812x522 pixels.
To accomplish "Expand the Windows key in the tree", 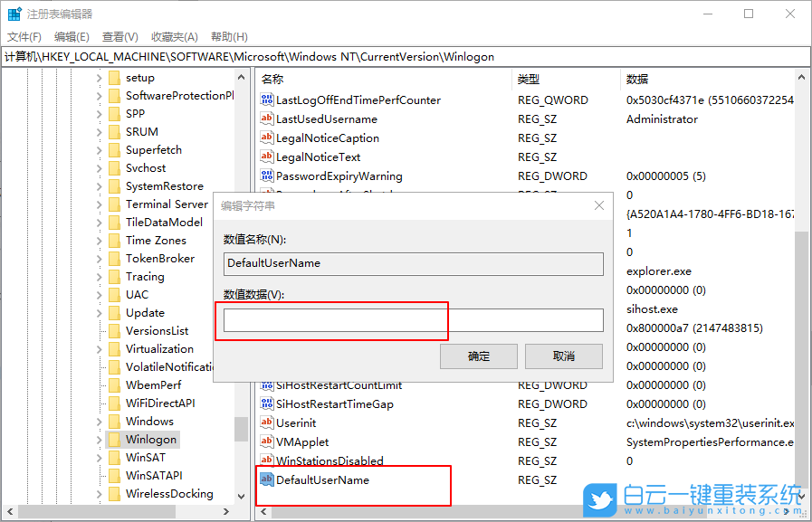I will (x=100, y=421).
